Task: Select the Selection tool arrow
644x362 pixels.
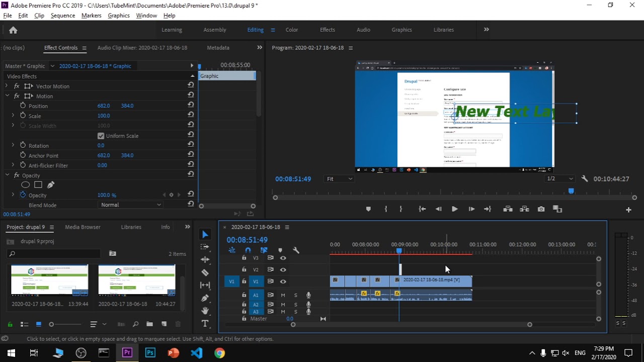Action: pyautogui.click(x=205, y=235)
